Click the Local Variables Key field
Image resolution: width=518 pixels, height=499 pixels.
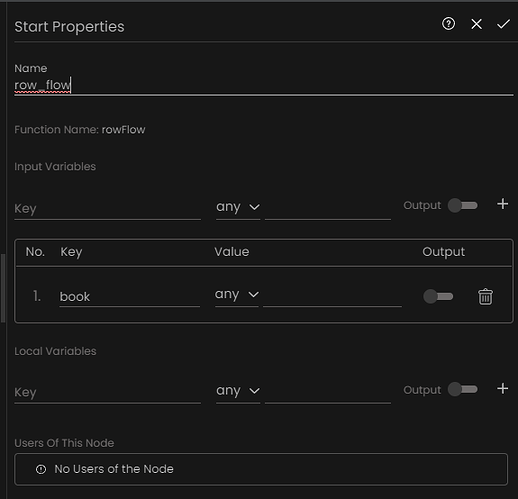pyautogui.click(x=107, y=392)
